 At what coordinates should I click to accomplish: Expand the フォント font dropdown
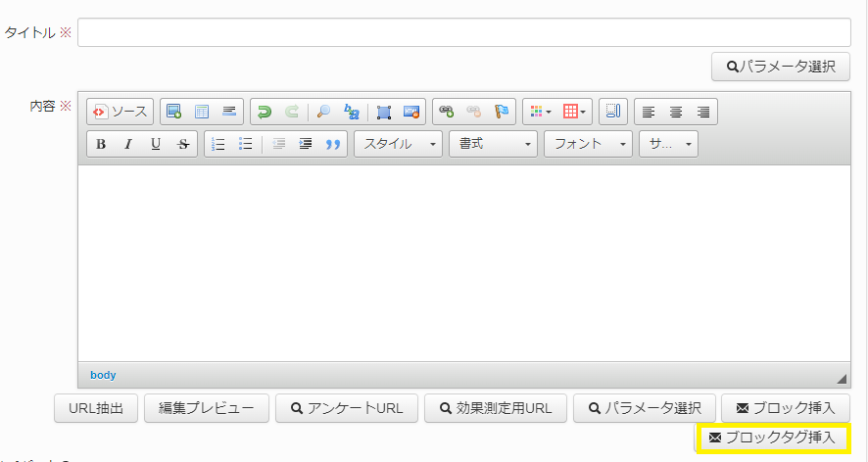pyautogui.click(x=588, y=144)
